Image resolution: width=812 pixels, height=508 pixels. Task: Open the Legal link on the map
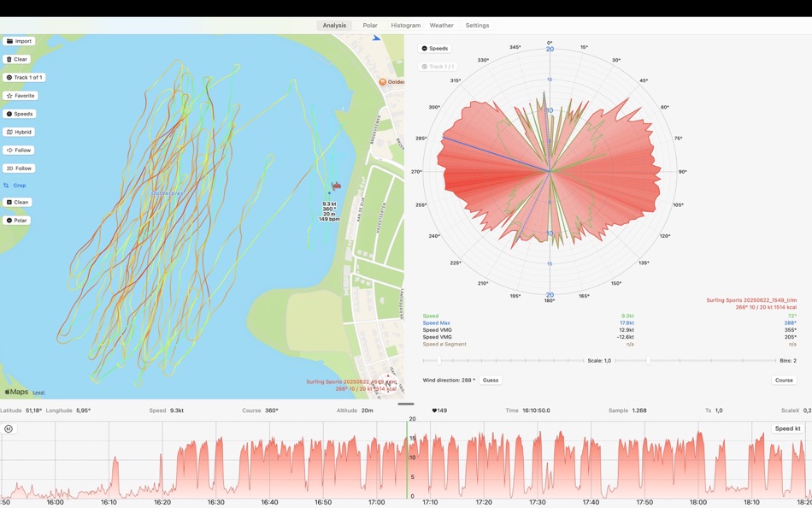click(38, 393)
